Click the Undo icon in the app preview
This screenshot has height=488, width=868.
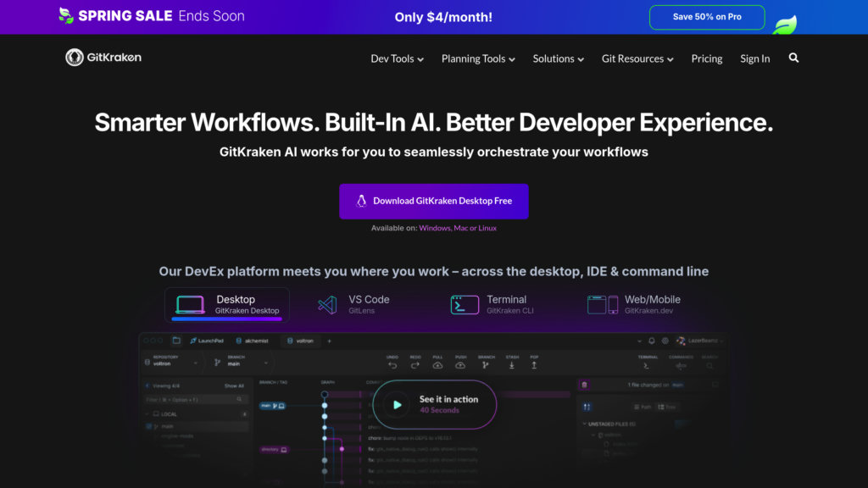point(392,365)
